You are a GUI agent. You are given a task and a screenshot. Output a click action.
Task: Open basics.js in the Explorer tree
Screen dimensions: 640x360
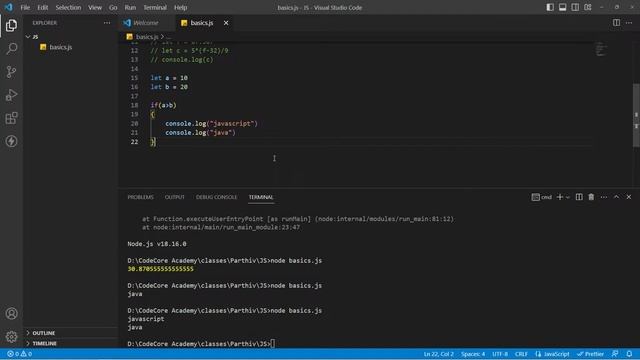70,47
